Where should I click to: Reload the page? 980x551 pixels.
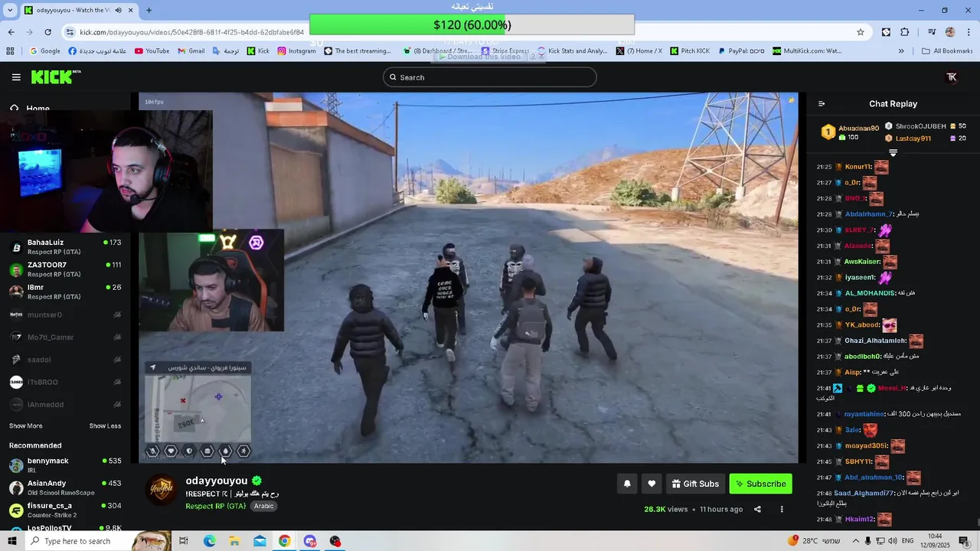point(48,32)
